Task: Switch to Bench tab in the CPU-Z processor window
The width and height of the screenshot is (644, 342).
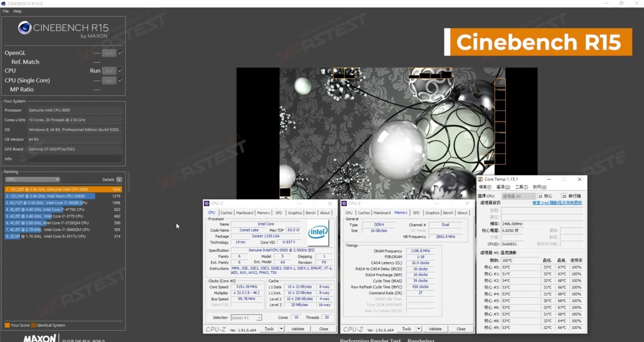Action: (311, 213)
